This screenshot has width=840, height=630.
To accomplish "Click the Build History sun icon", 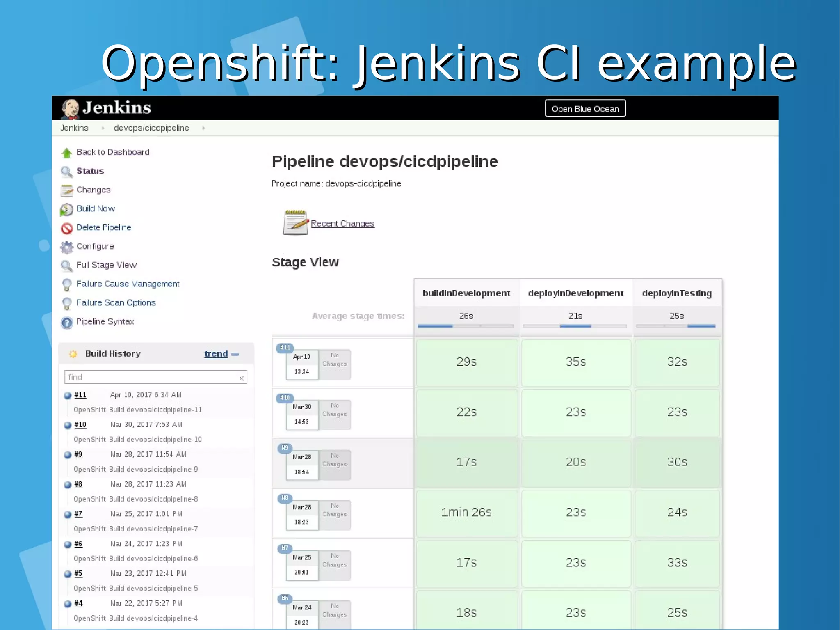I will 73,354.
